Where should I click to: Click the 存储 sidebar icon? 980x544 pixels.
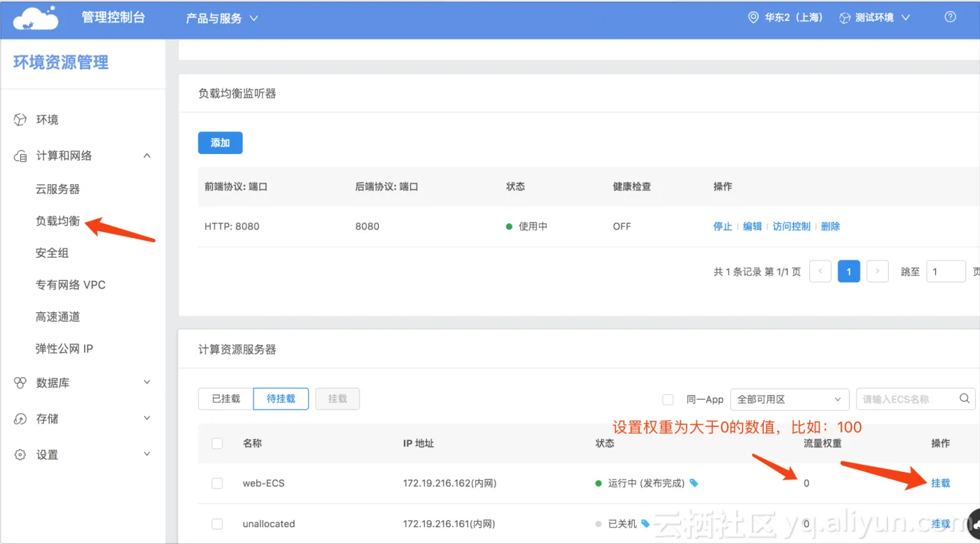coord(20,419)
